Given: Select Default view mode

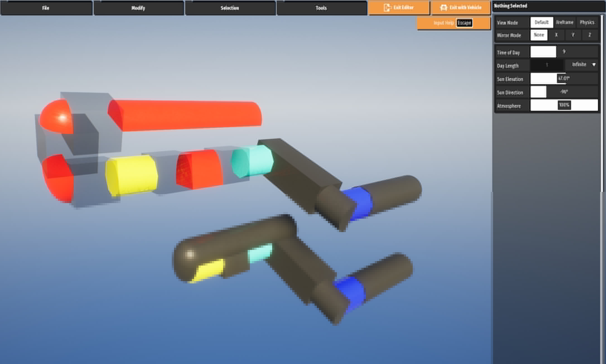Looking at the screenshot, I should (x=541, y=22).
